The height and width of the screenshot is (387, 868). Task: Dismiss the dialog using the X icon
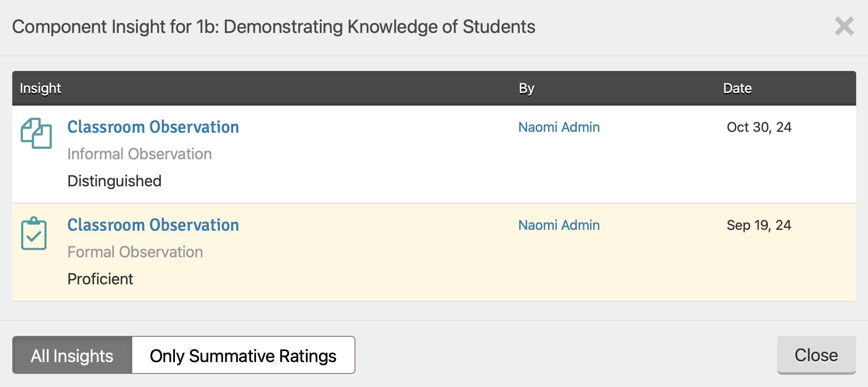(x=844, y=26)
